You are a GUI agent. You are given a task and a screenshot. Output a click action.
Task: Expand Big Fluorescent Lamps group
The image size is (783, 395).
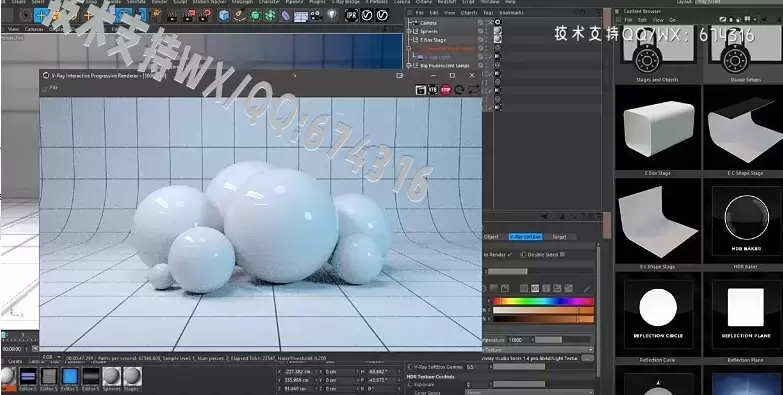409,65
